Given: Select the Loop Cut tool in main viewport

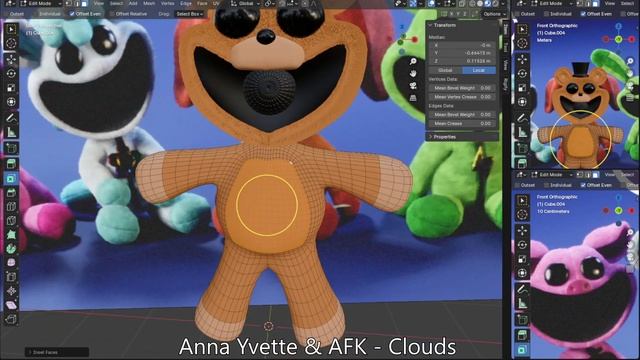Looking at the screenshot, I should click(11, 207).
